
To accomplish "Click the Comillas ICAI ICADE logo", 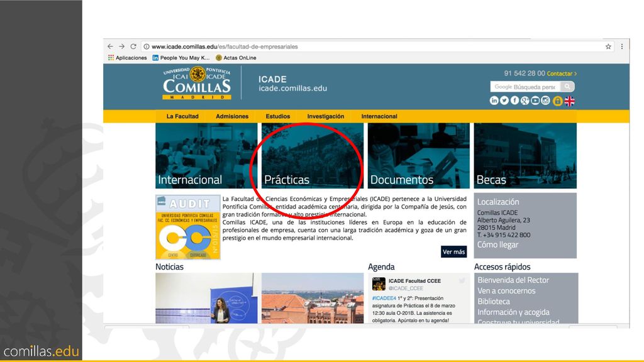I will tap(197, 84).
